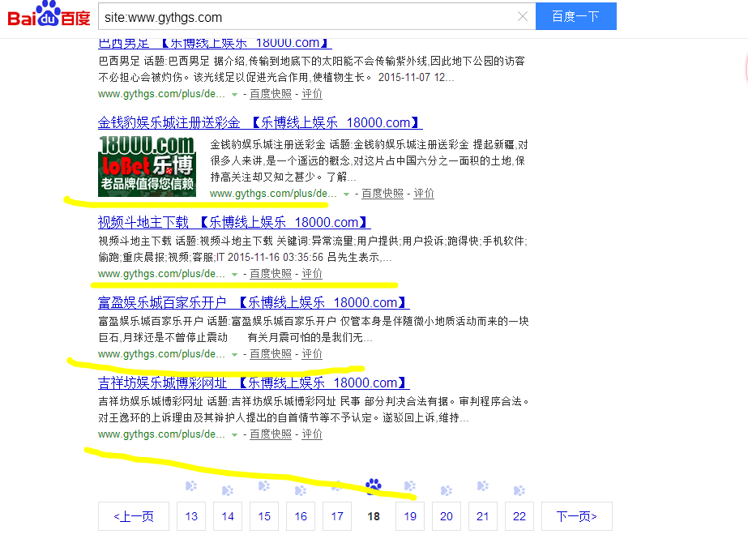748x560 pixels.
Task: Open the 巴西男足 result title link
Action: 215,43
